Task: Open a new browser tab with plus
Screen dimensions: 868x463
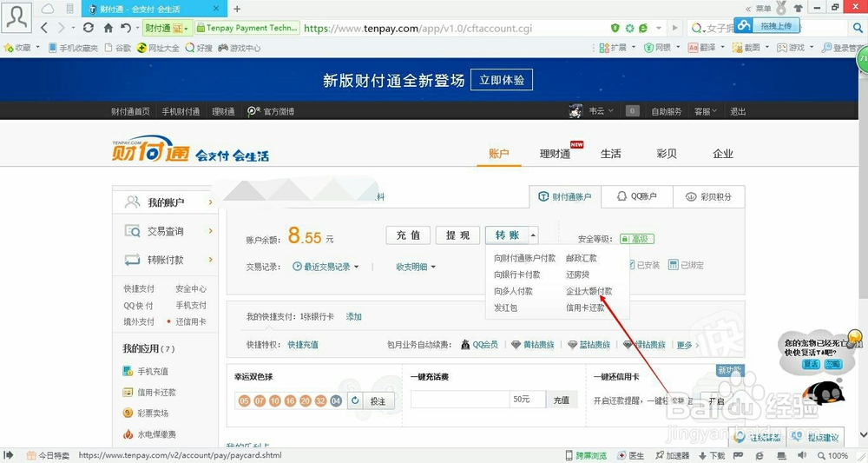Action: [237, 9]
